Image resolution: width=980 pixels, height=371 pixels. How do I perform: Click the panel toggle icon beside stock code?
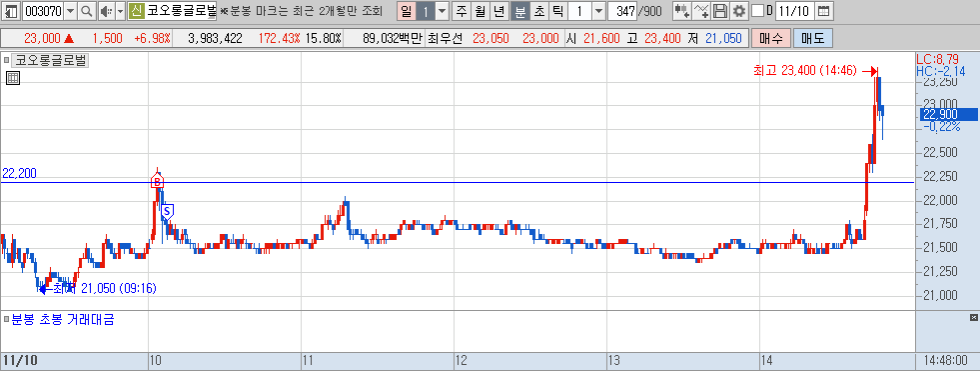pos(11,11)
